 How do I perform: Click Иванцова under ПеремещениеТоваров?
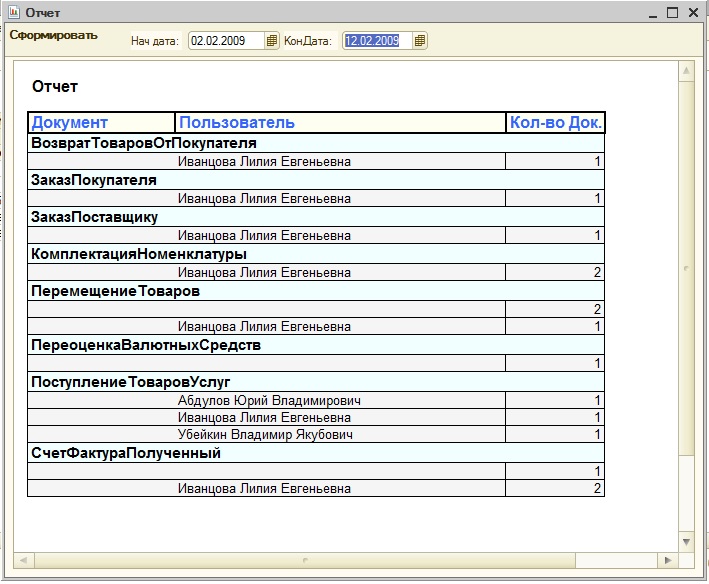[264, 327]
